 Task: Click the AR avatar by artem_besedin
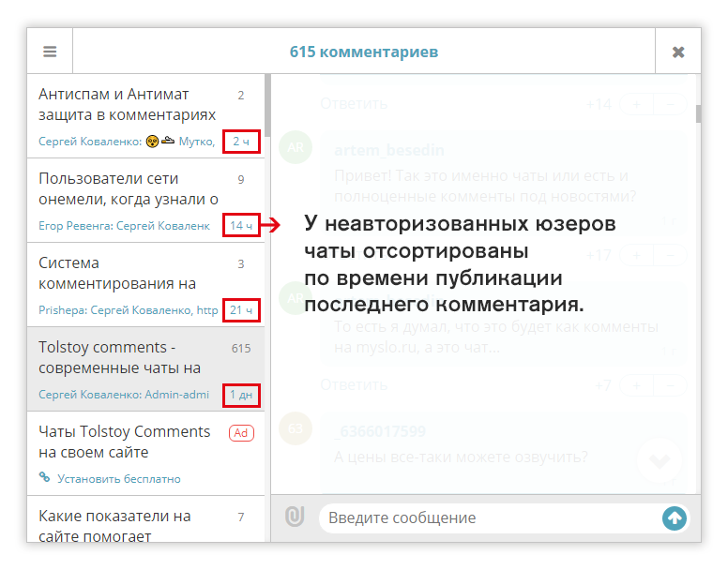point(296,147)
